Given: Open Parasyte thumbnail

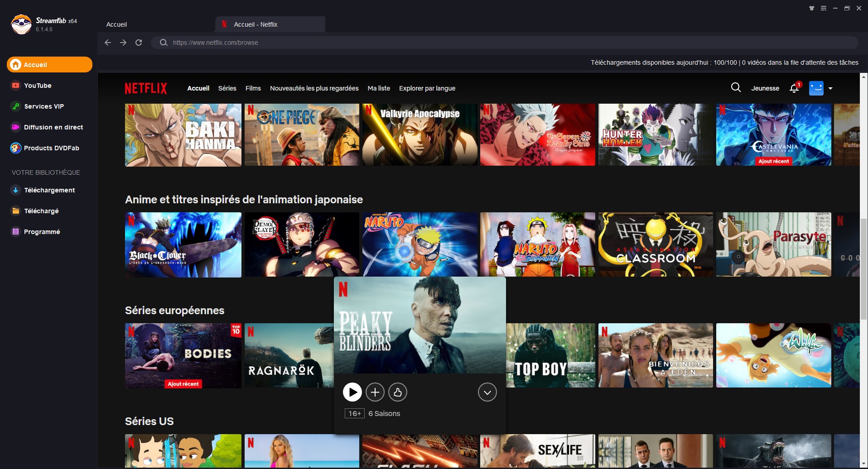Looking at the screenshot, I should (774, 244).
